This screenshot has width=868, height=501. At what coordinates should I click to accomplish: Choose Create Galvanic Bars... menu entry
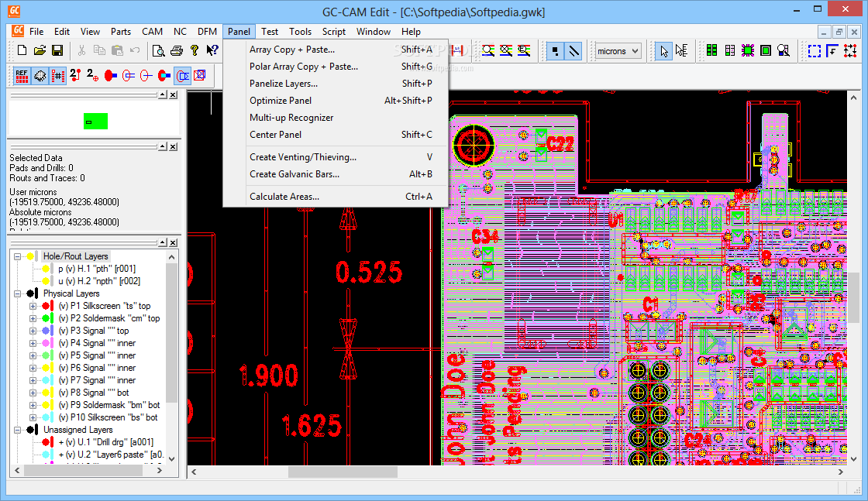(336, 174)
